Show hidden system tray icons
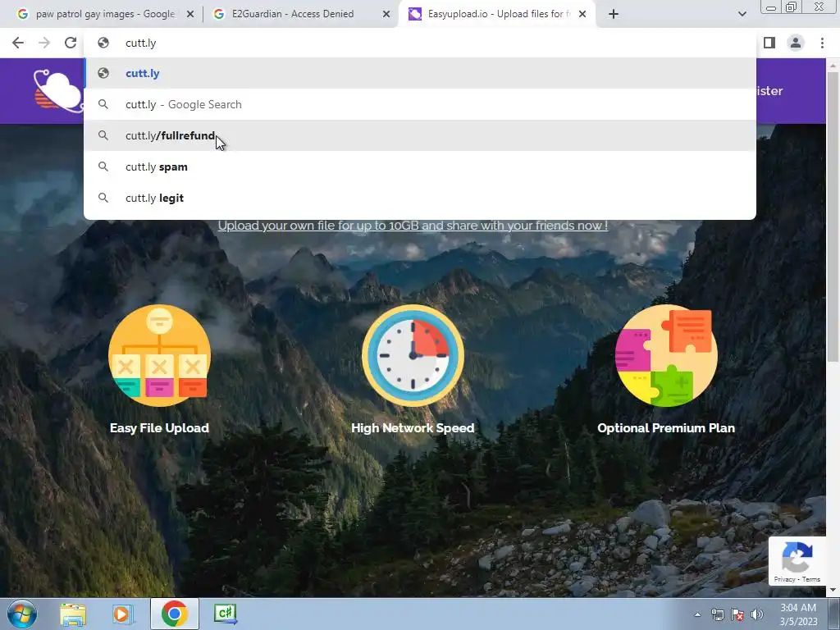Image resolution: width=840 pixels, height=630 pixels. pyautogui.click(x=697, y=614)
